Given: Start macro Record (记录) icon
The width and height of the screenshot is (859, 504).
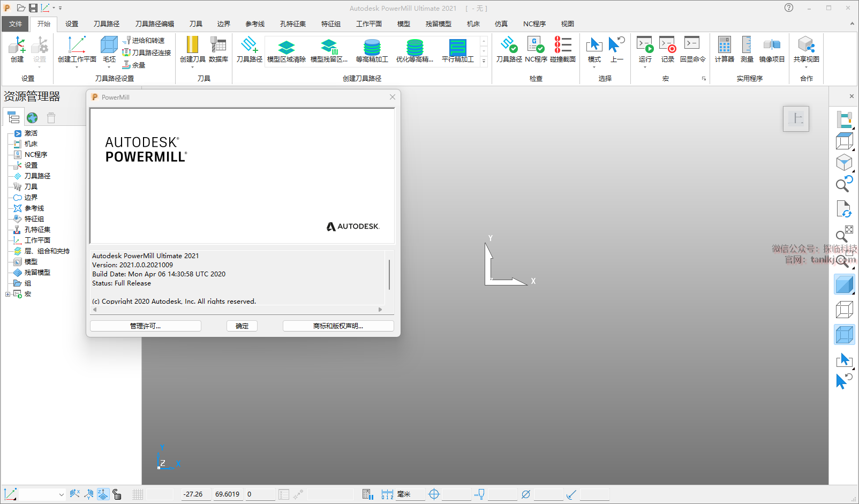Looking at the screenshot, I should tap(667, 49).
